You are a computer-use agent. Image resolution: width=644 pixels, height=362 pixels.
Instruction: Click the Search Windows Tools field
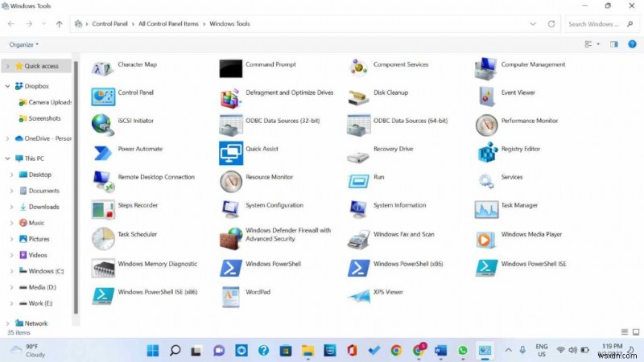601,24
